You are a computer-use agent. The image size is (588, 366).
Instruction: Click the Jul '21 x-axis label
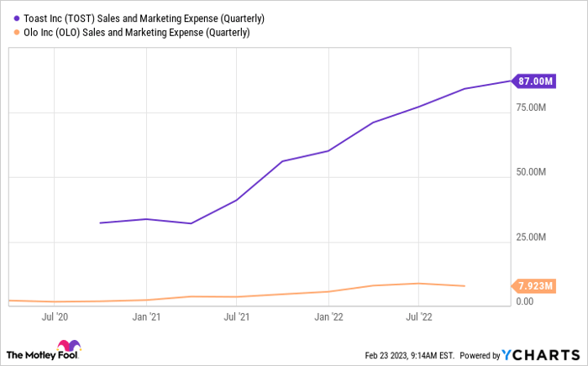click(237, 317)
